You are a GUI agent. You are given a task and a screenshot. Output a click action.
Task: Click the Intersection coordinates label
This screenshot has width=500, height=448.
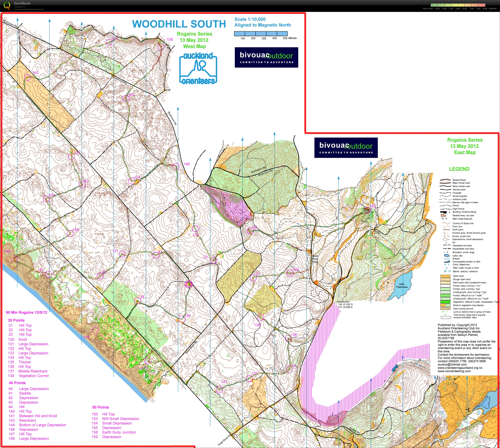point(345,305)
